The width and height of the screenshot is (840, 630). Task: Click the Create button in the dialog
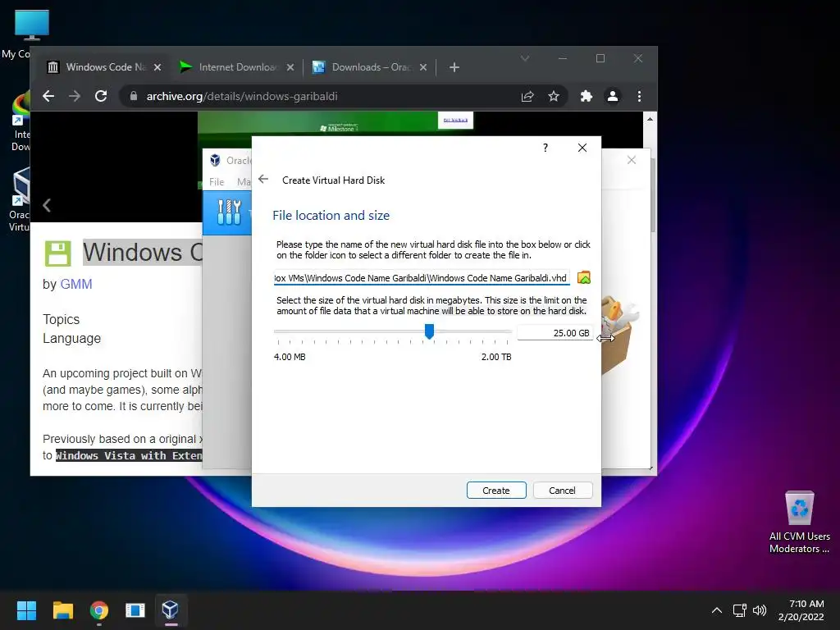click(496, 491)
